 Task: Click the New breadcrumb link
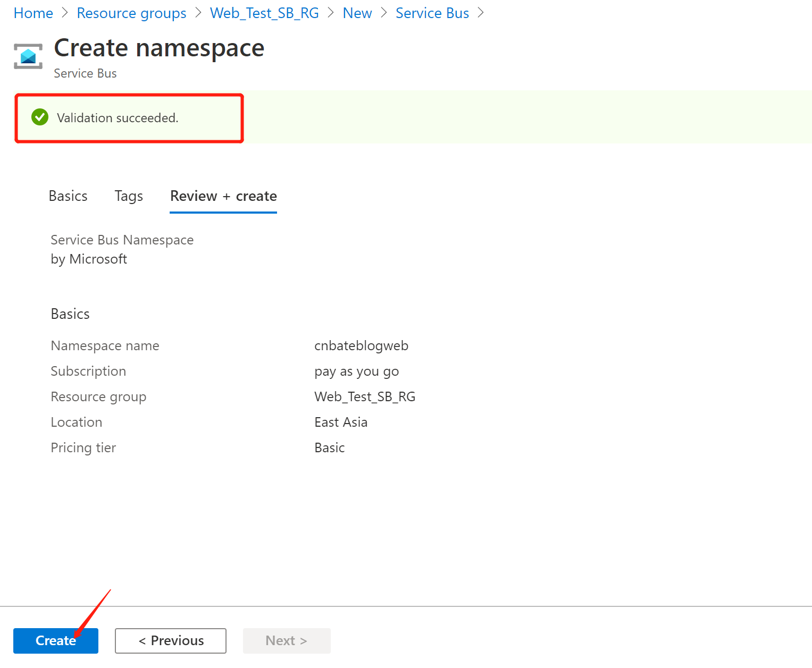point(357,13)
